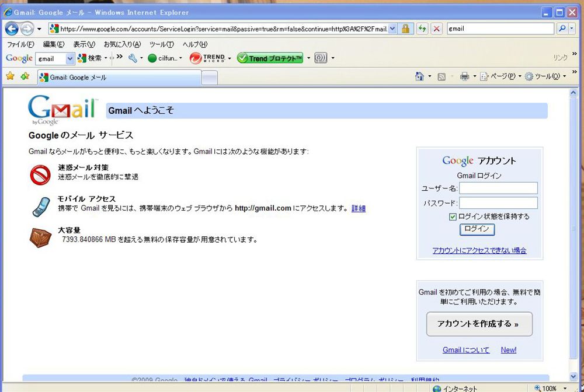
Task: Open the Trend プロテクト dropdown arrow
Action: pyautogui.click(x=308, y=58)
